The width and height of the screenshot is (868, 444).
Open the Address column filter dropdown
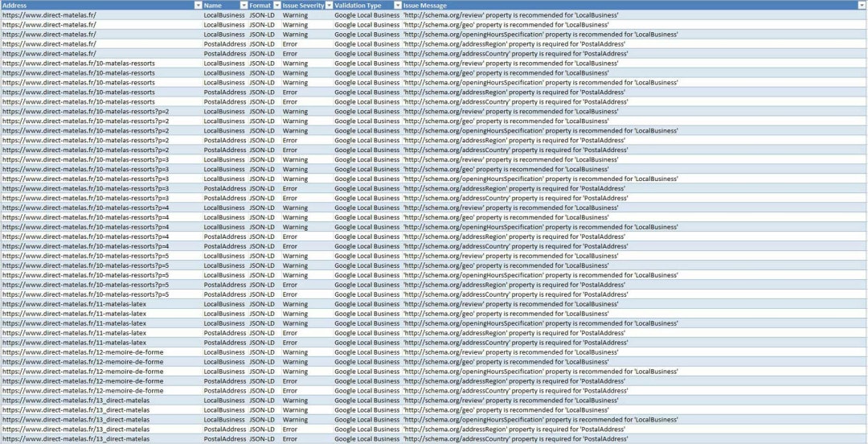tap(198, 6)
